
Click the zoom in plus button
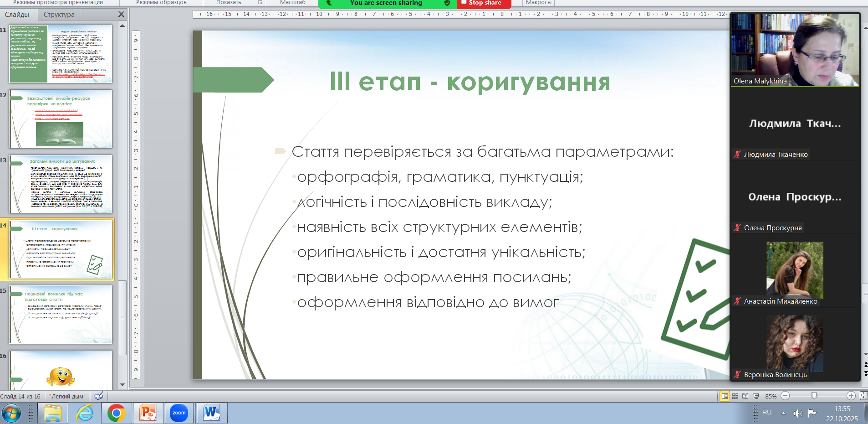click(x=851, y=396)
